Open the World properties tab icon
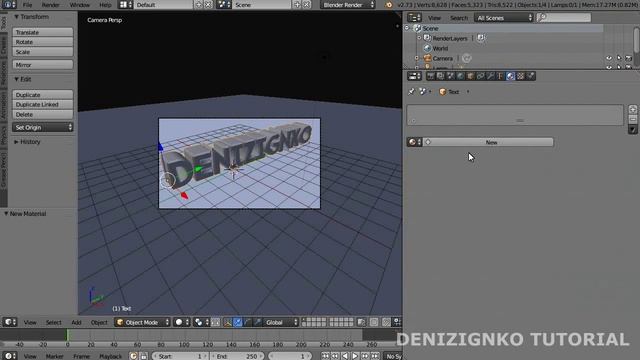Image resolution: width=640 pixels, height=360 pixels. pos(460,76)
